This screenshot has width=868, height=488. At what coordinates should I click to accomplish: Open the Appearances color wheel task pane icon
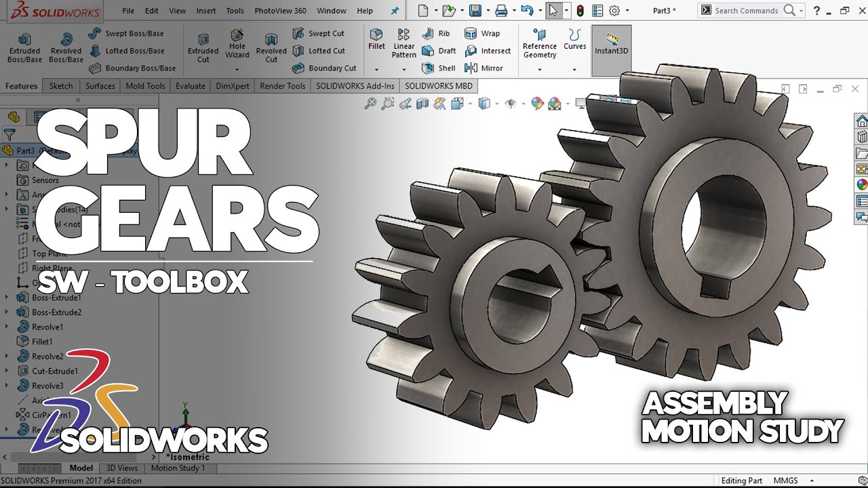click(862, 184)
